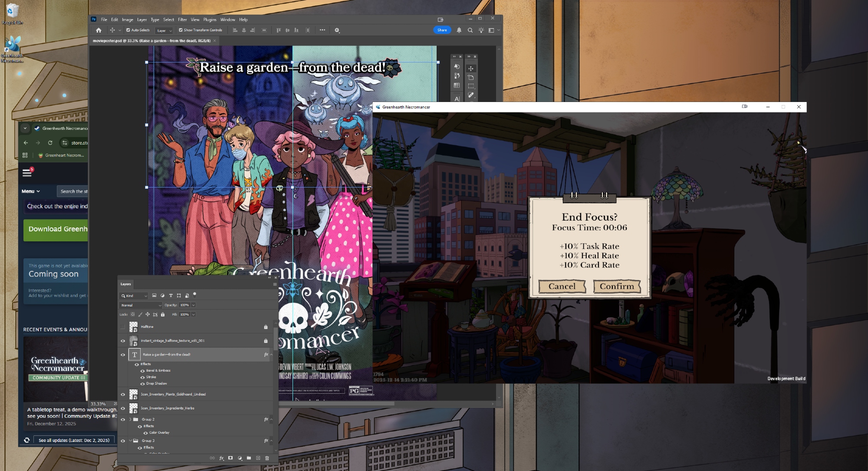Toggle Show Transform Controls checkbox
This screenshot has height=471, width=868.
[181, 30]
